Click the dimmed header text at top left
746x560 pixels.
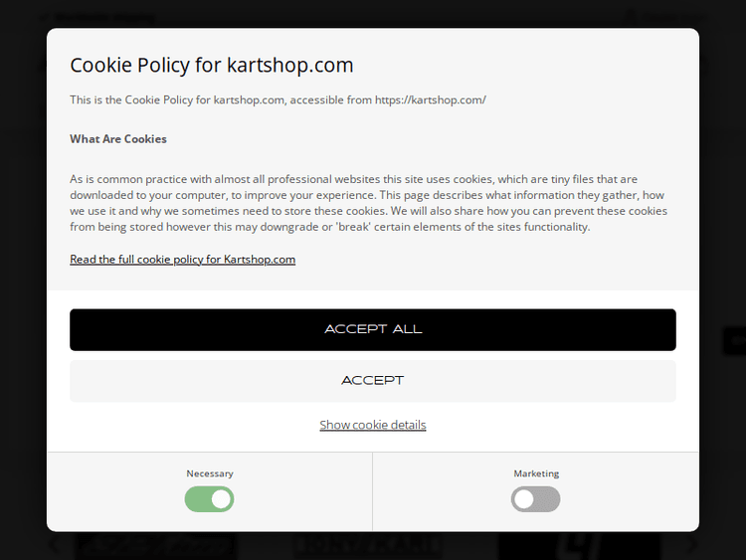pyautogui.click(x=99, y=17)
